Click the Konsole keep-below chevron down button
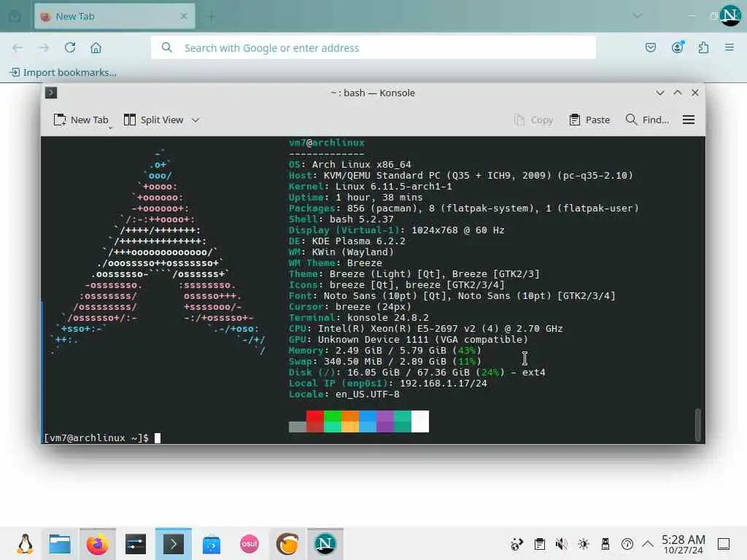The height and width of the screenshot is (560, 747). coord(659,93)
